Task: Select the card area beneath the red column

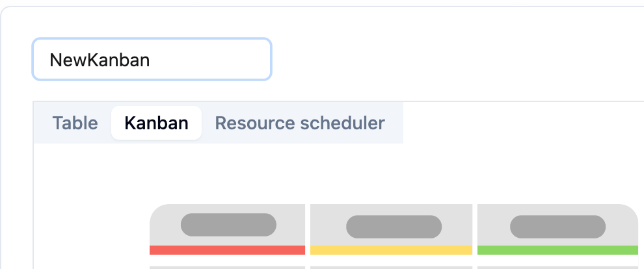Action: [227, 267]
